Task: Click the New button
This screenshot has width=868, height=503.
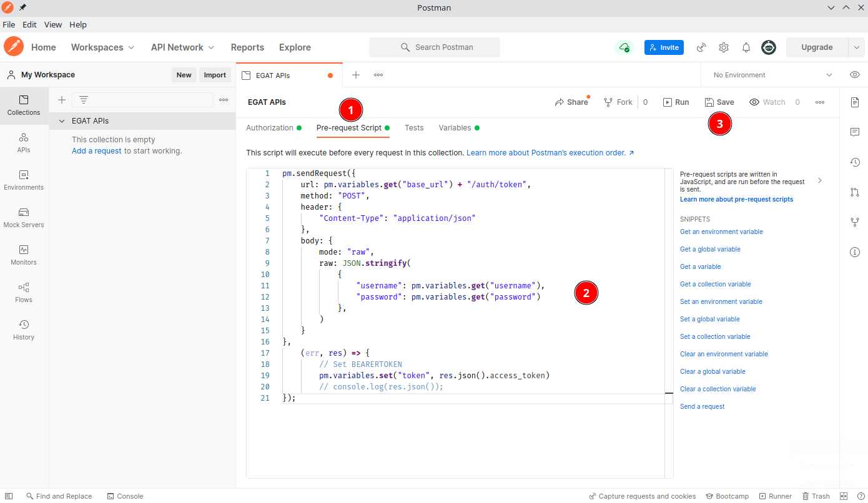Action: [184, 75]
